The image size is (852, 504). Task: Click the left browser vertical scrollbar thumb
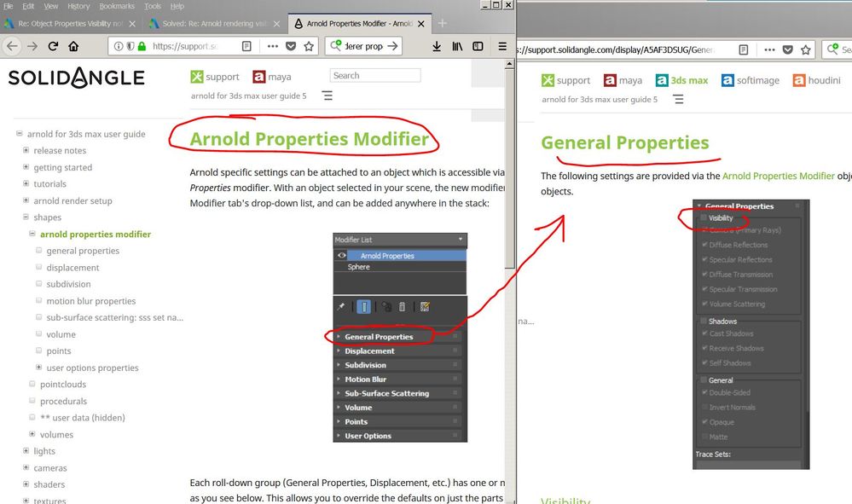[509, 168]
